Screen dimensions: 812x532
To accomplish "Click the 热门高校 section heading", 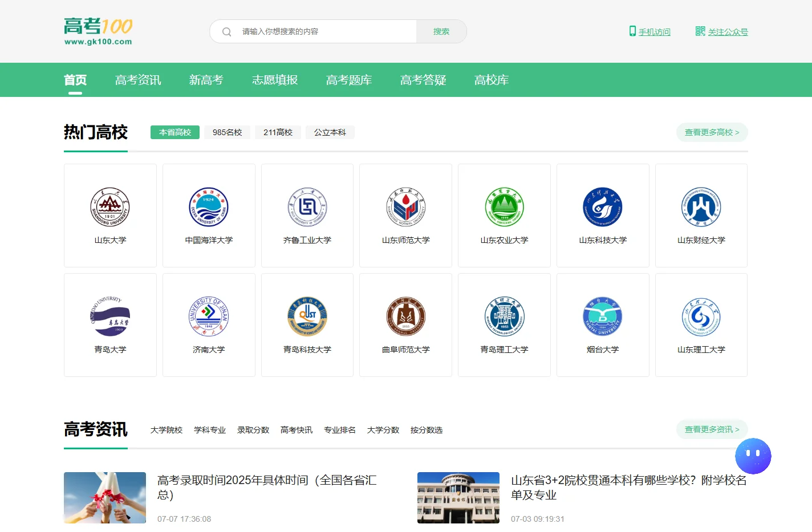I will point(96,132).
